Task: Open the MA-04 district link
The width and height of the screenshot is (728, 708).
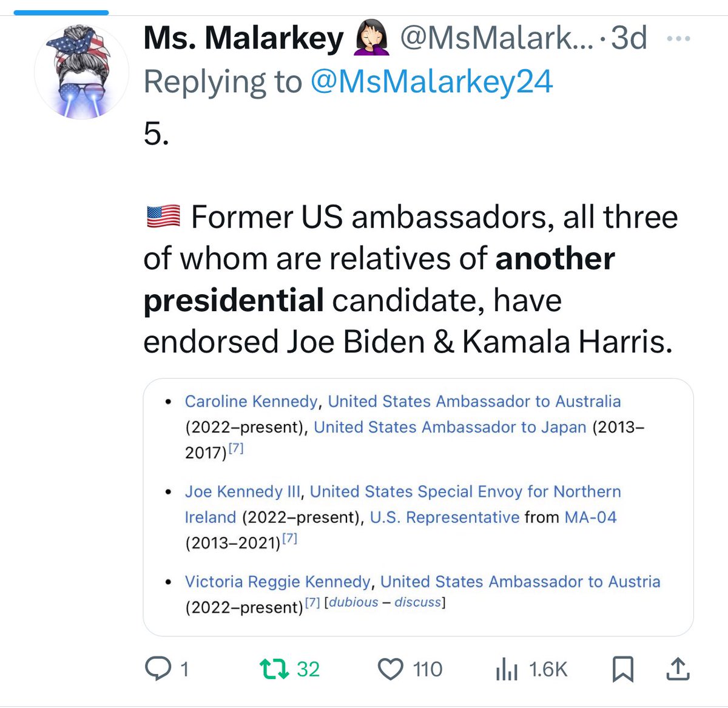Action: click(x=590, y=518)
